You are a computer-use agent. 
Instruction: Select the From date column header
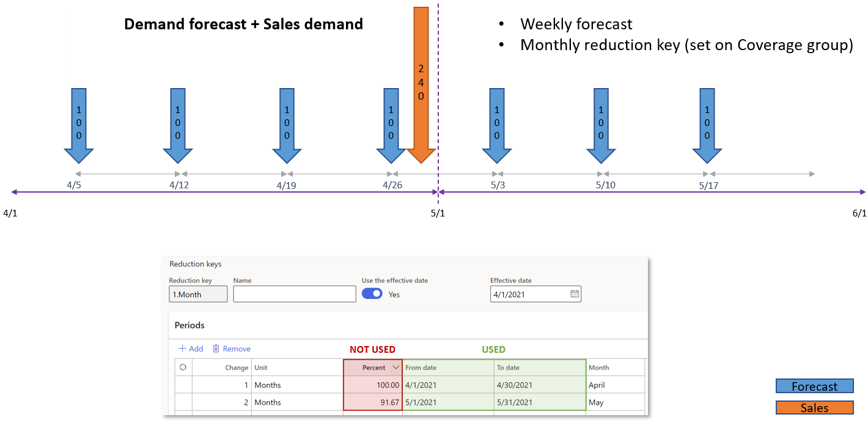(x=448, y=367)
